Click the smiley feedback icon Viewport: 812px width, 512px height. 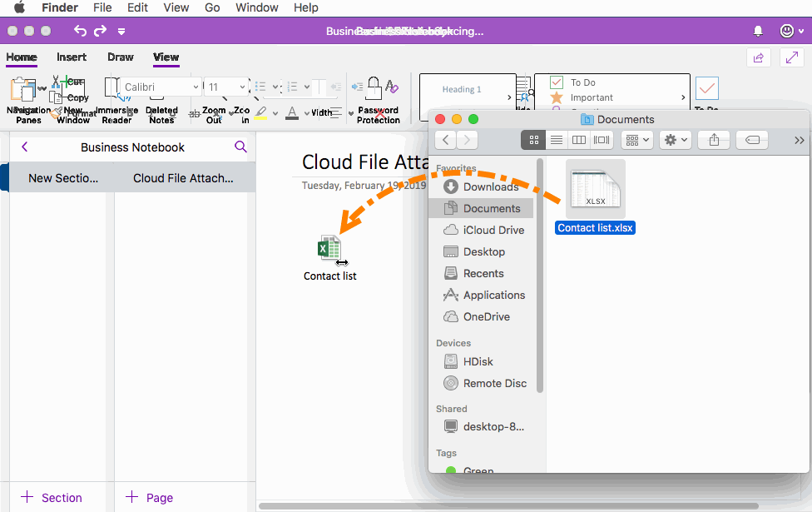click(x=787, y=31)
